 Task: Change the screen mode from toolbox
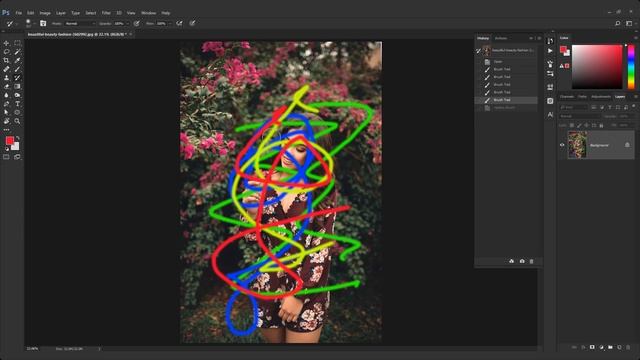pyautogui.click(x=17, y=157)
